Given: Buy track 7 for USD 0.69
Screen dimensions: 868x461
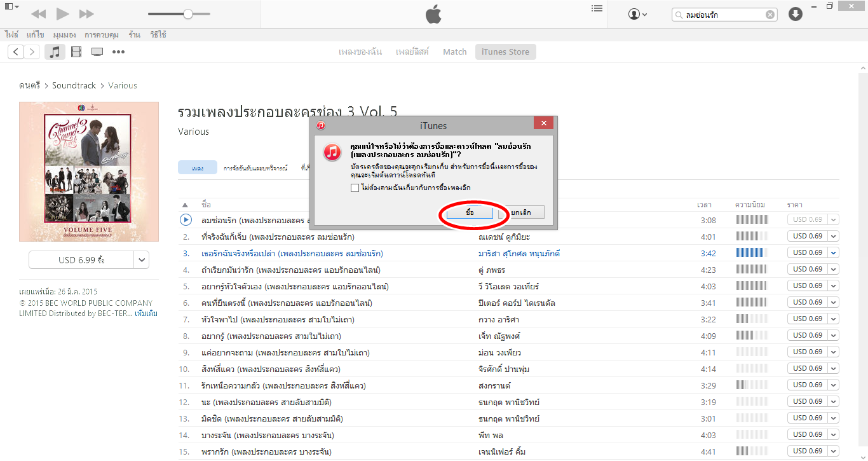Looking at the screenshot, I should pos(807,319).
